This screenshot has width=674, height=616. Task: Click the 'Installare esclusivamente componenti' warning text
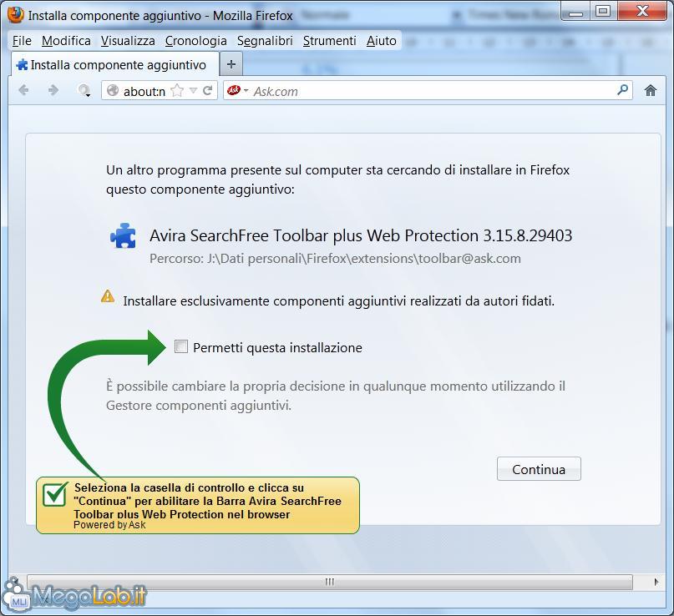coord(339,301)
